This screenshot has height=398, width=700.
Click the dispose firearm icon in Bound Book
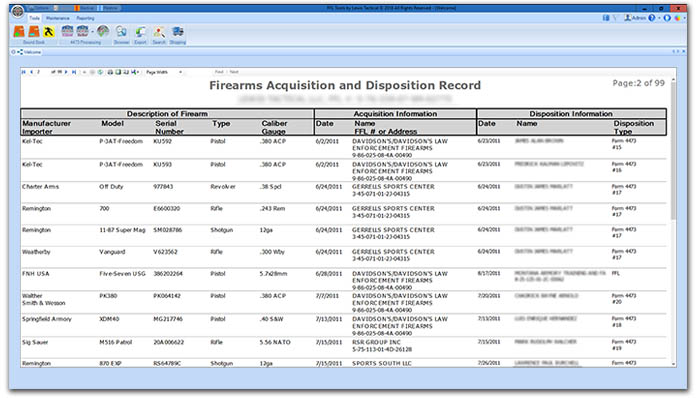(34, 32)
